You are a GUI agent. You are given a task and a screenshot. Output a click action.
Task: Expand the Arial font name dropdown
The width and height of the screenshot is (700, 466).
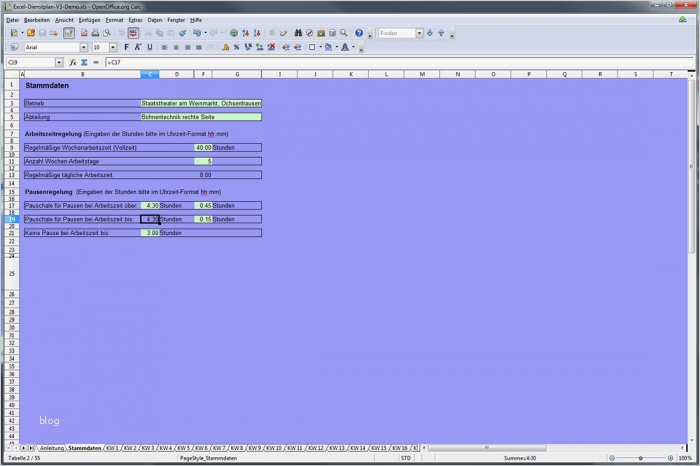pos(85,47)
